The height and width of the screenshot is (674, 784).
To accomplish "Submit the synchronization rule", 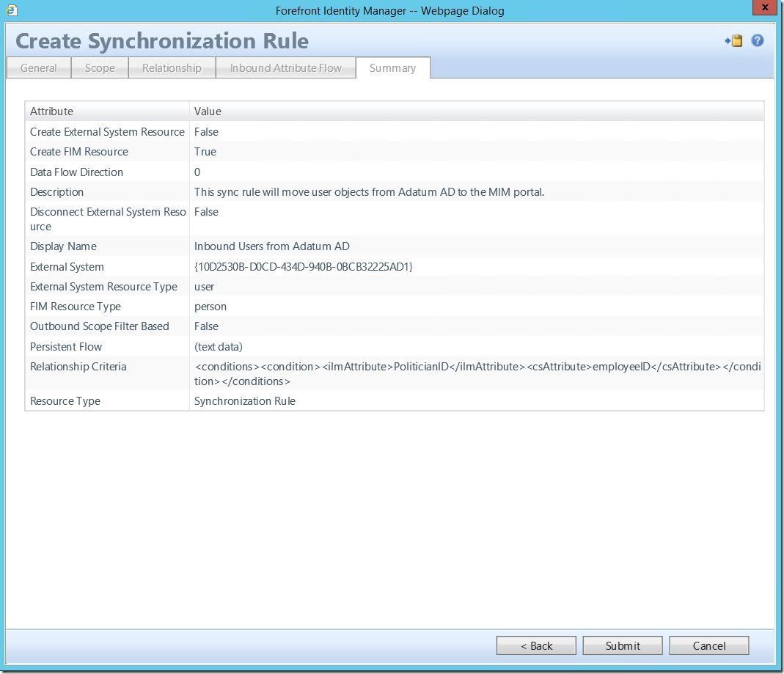I will (623, 645).
